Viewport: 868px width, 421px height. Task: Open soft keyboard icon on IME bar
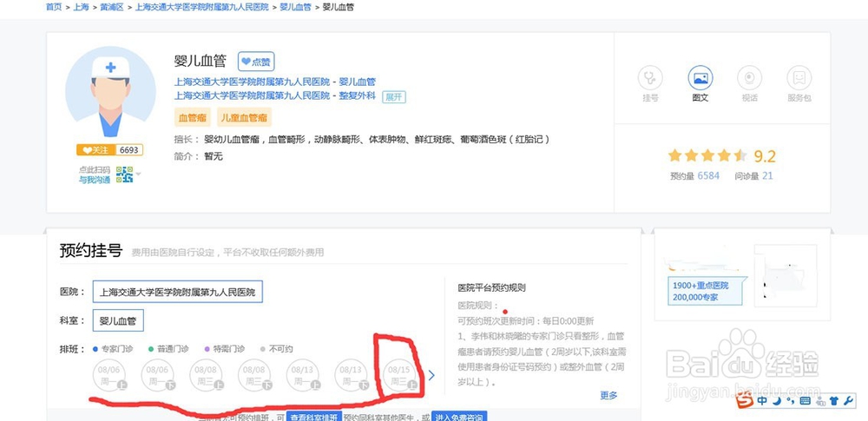pos(806,400)
